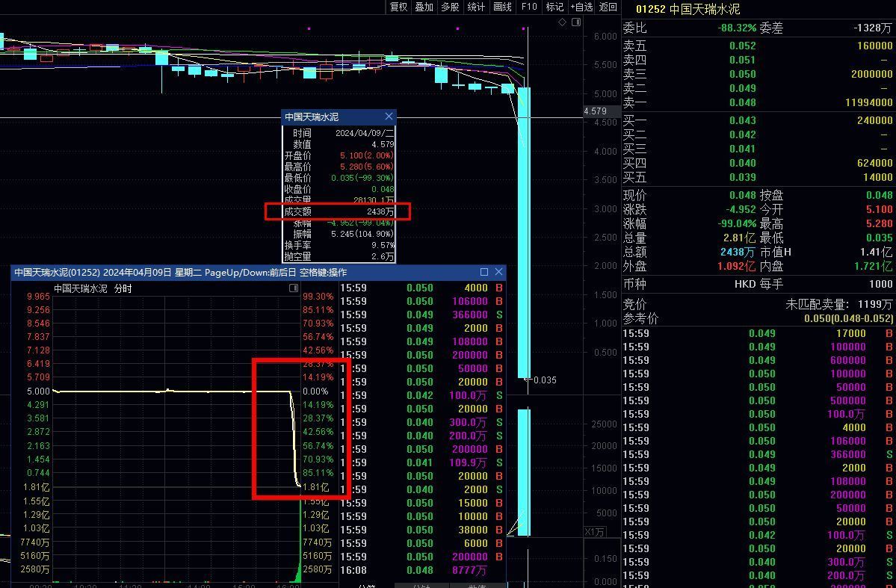Screen dimensions: 896x588
Task: Click the 买一 0.043 bid row
Action: [x=758, y=120]
